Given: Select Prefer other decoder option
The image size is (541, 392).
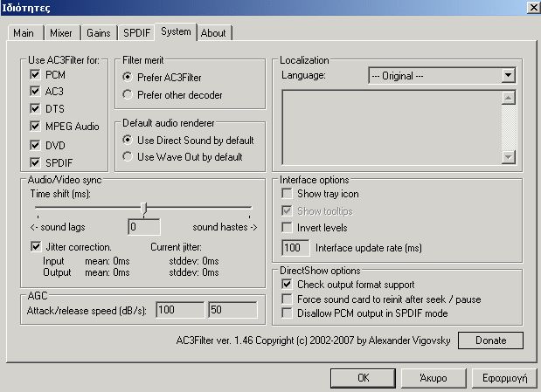Looking at the screenshot, I should pyautogui.click(x=128, y=94).
